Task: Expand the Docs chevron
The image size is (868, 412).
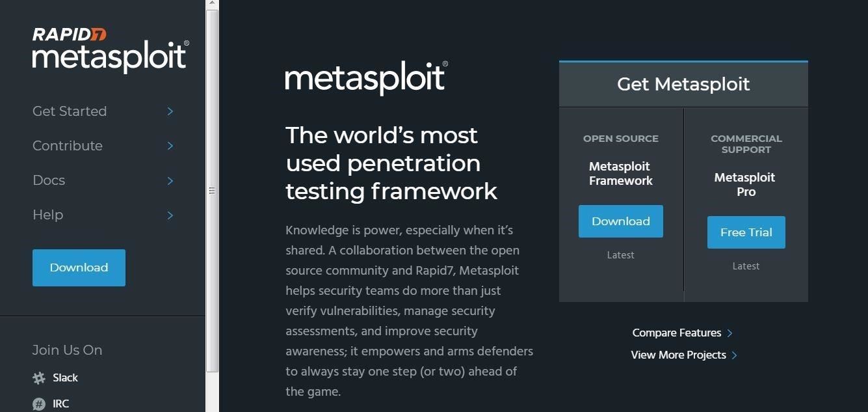Action: tap(170, 180)
